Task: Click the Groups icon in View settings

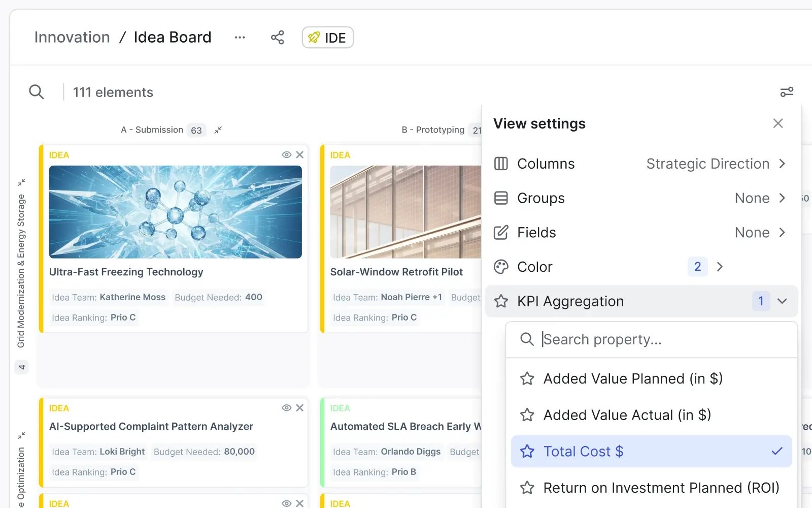Action: coord(501,198)
